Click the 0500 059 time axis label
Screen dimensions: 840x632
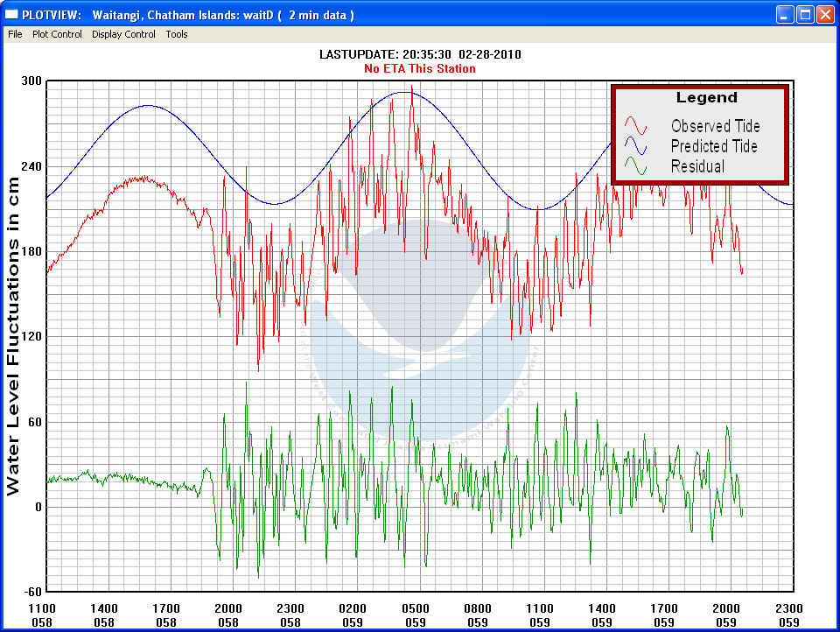[x=416, y=614]
